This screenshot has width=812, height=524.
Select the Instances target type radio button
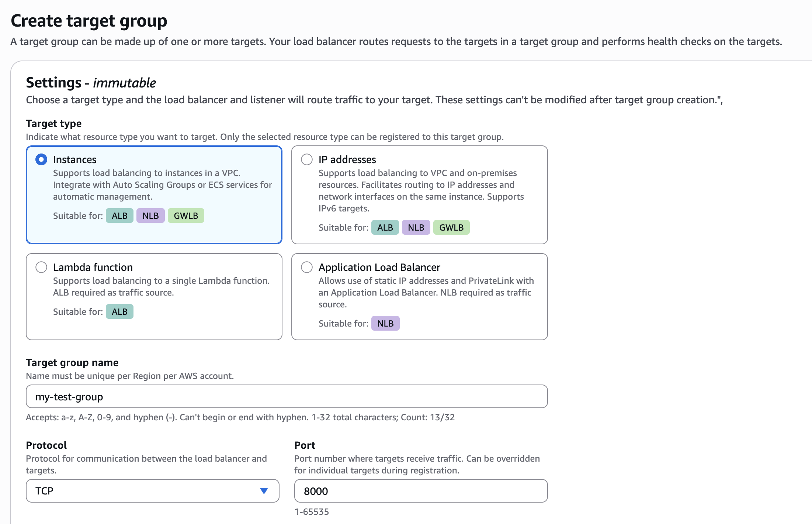(x=41, y=159)
